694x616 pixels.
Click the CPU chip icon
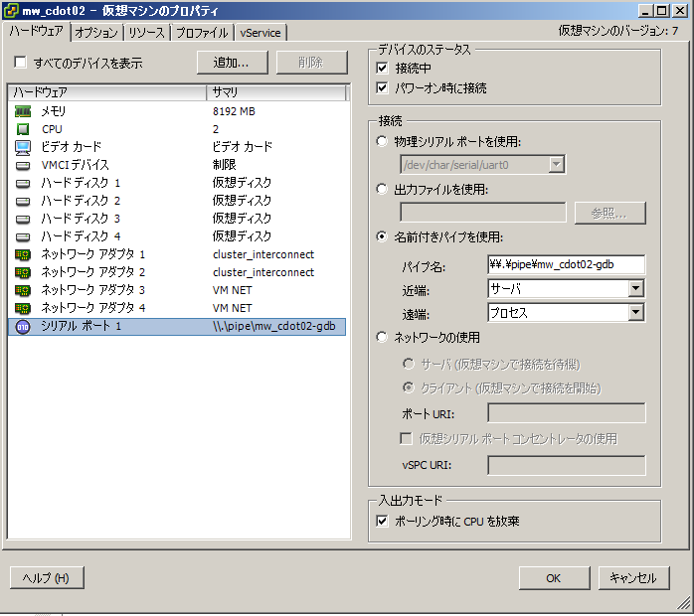pos(23,129)
